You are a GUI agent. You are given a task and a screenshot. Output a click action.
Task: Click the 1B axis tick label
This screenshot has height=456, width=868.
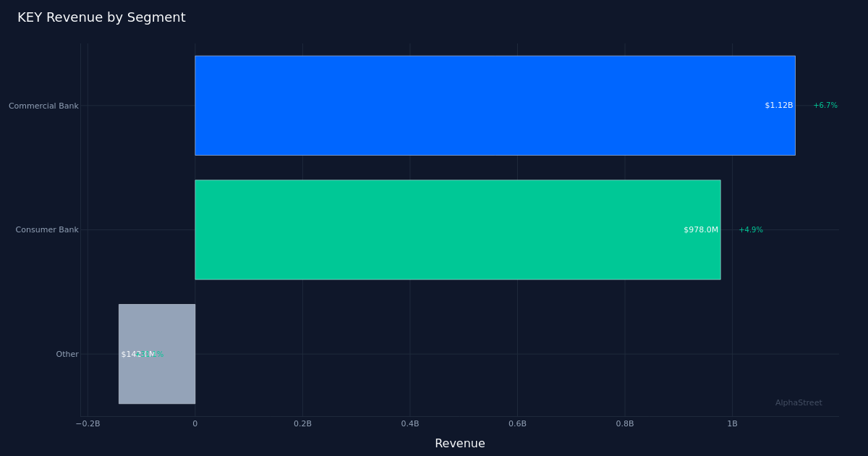point(732,424)
